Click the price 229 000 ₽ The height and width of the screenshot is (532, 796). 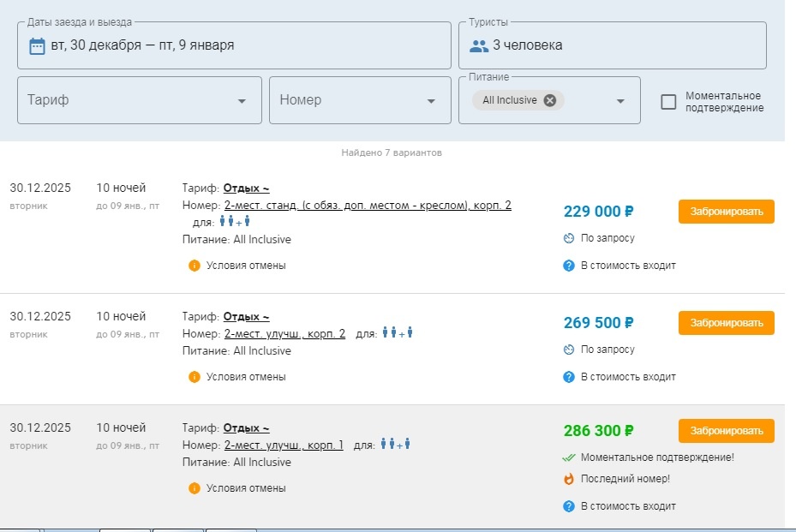click(x=599, y=212)
